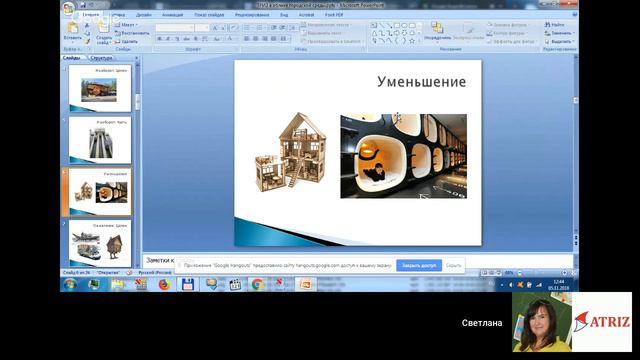Align text right in paragraph group
This screenshot has height=360, width=640.
point(265,39)
